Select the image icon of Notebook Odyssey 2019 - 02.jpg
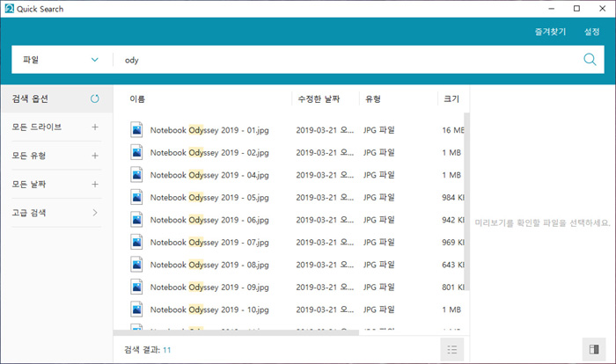 pyautogui.click(x=136, y=152)
